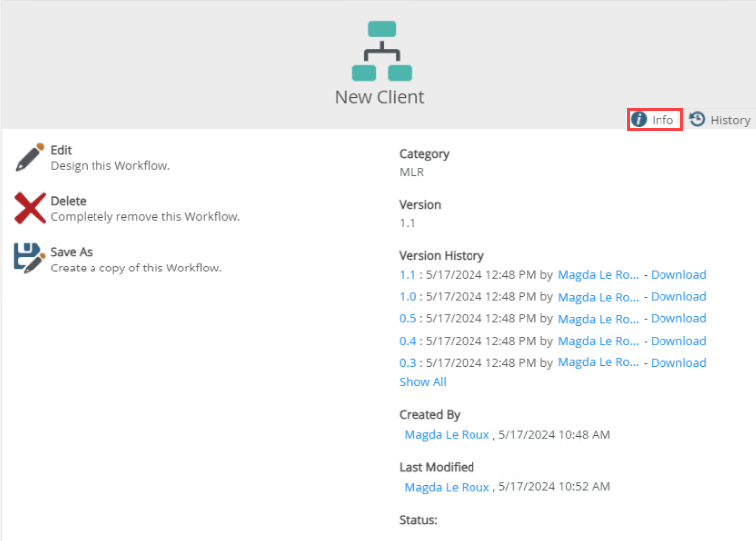Viewport: 756px width, 541px height.
Task: Switch to the History tab
Action: coord(720,120)
